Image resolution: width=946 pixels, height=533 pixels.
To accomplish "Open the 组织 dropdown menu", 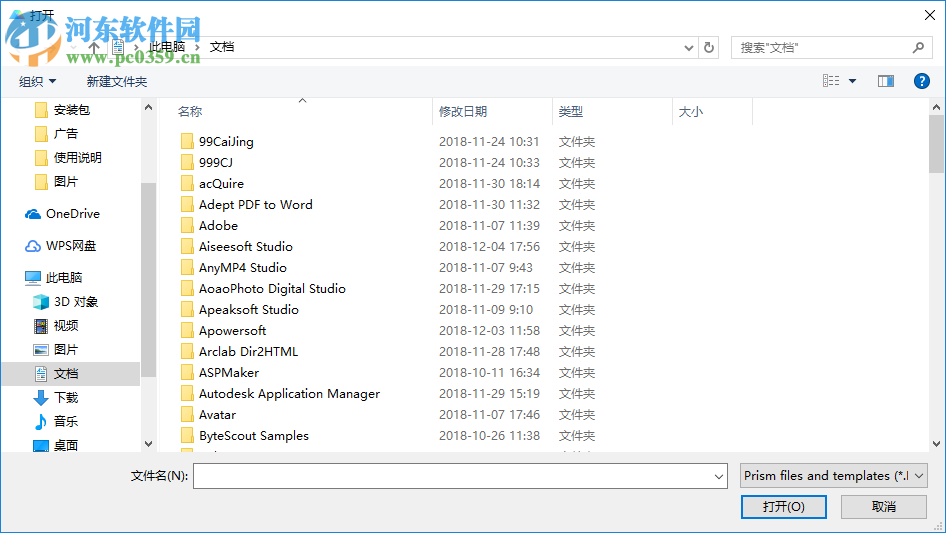I will (37, 81).
